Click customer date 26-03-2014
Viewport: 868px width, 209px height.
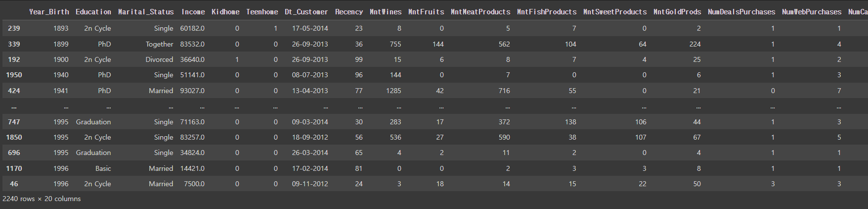pyautogui.click(x=310, y=153)
